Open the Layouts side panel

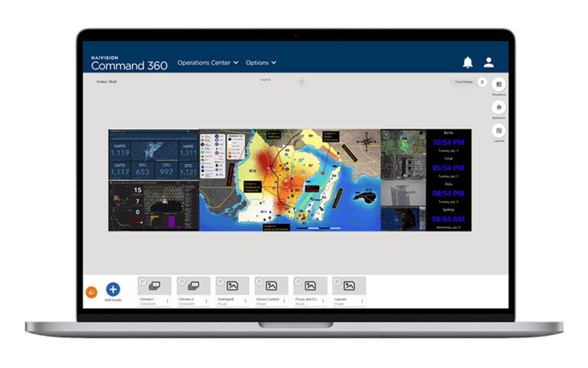498,131
